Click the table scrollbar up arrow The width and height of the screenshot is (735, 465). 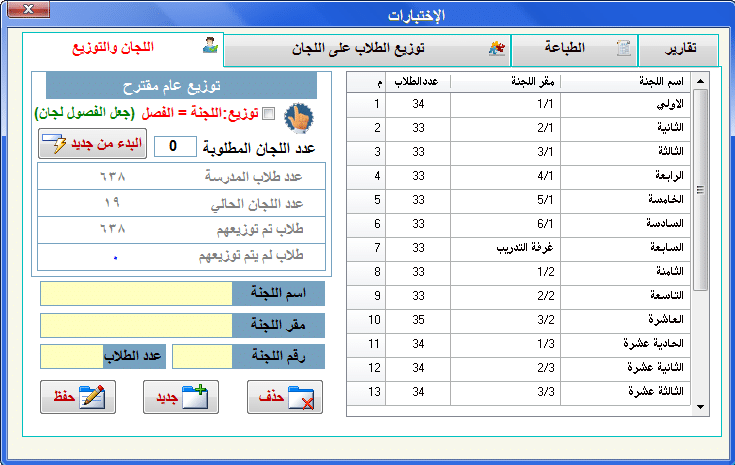[x=700, y=81]
